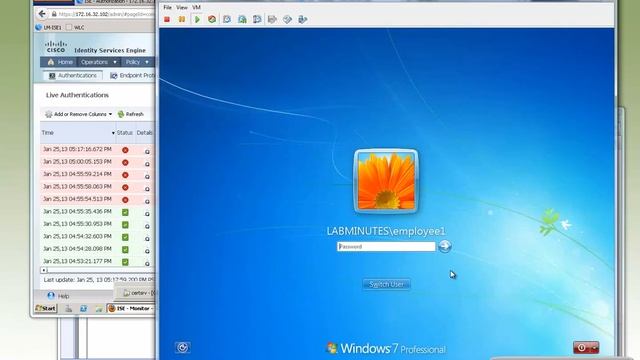Select the Jan 25,13 04:54:28.098 PM timestamp
640x360 pixels.
point(77,249)
